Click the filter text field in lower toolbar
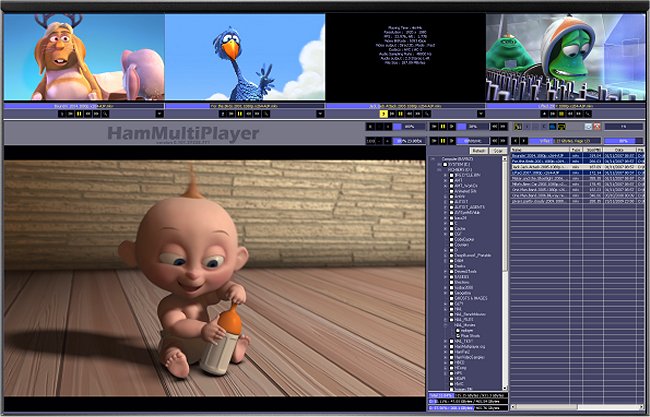Viewport: 650px width, 417px height. click(x=565, y=141)
